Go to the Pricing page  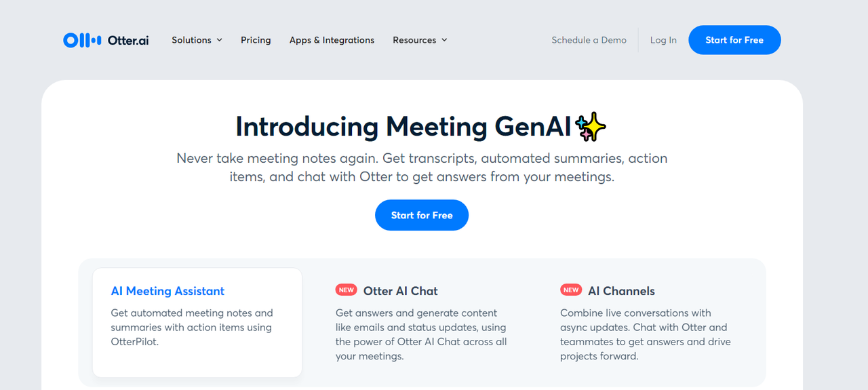click(256, 41)
